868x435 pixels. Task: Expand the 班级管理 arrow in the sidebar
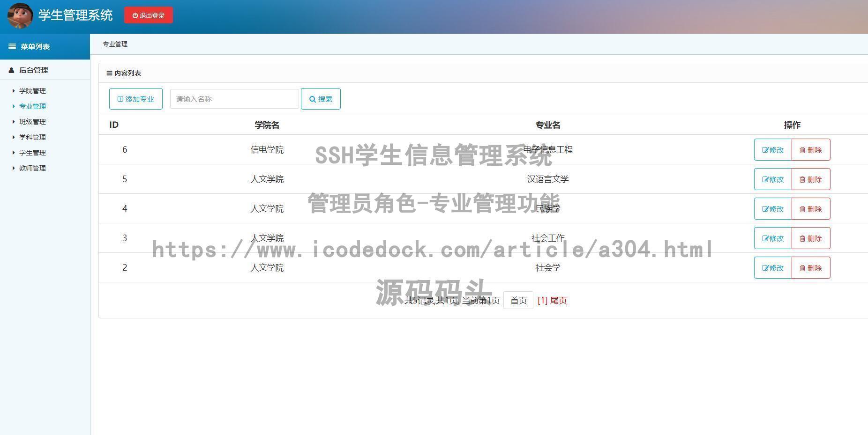14,122
